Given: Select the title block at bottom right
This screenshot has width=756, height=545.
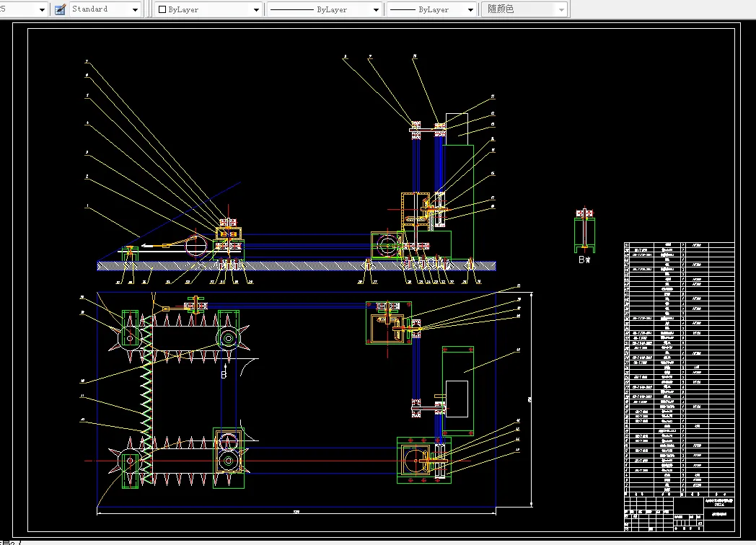Looking at the screenshot, I should (679, 514).
